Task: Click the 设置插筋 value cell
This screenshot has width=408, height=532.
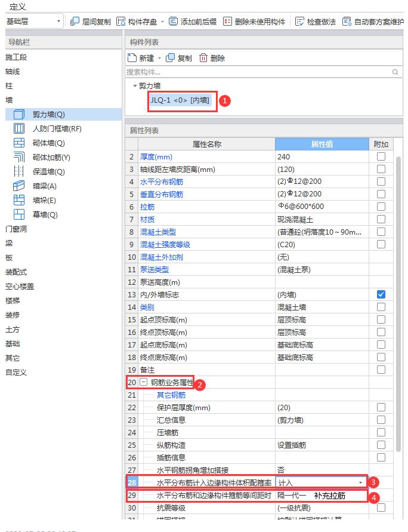Action: 322,445
